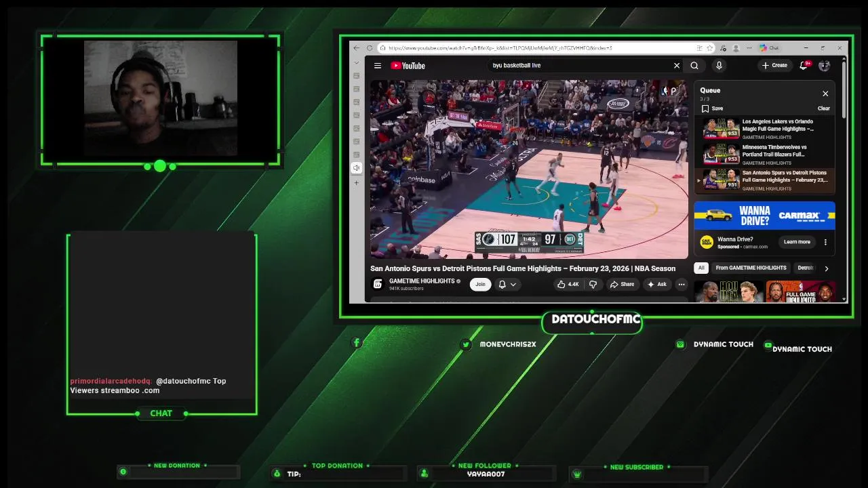Image resolution: width=868 pixels, height=488 pixels.
Task: Click the TOP DONATION money bag icon
Action: coord(277,474)
